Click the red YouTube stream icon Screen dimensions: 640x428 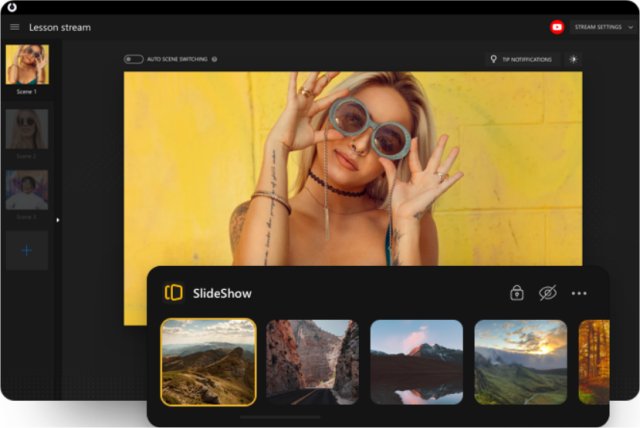pyautogui.click(x=557, y=27)
